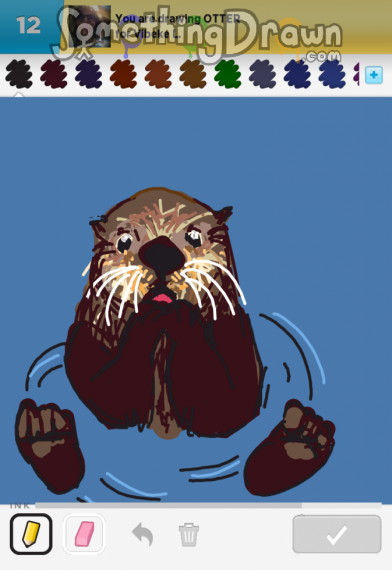Choose the dark tan brown swatch
This screenshot has width=392, height=570.
click(x=193, y=75)
